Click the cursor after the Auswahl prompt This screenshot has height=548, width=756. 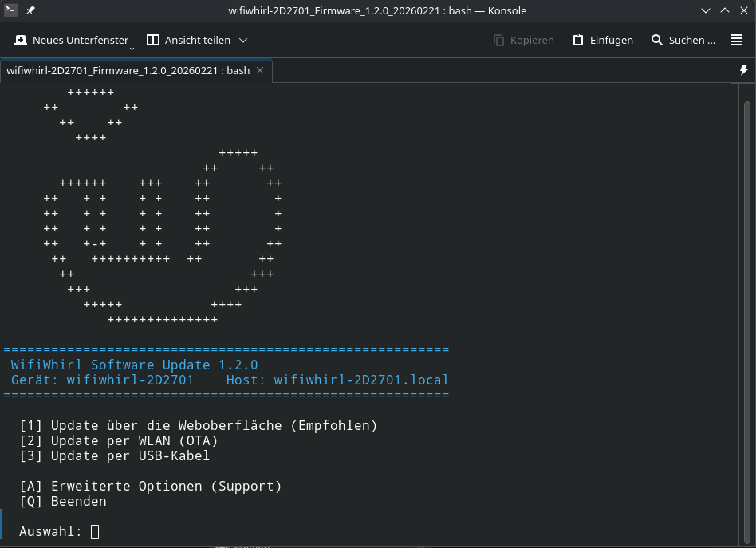(95, 531)
